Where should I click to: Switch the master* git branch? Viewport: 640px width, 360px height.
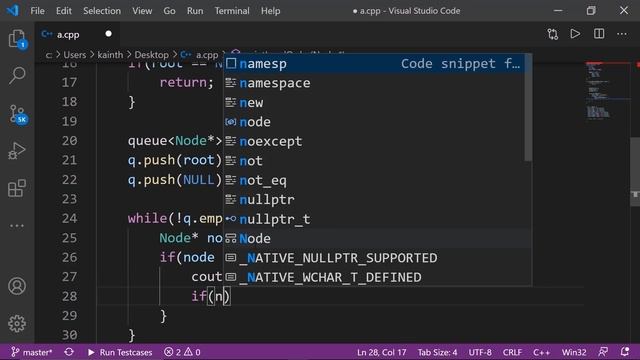(x=32, y=352)
